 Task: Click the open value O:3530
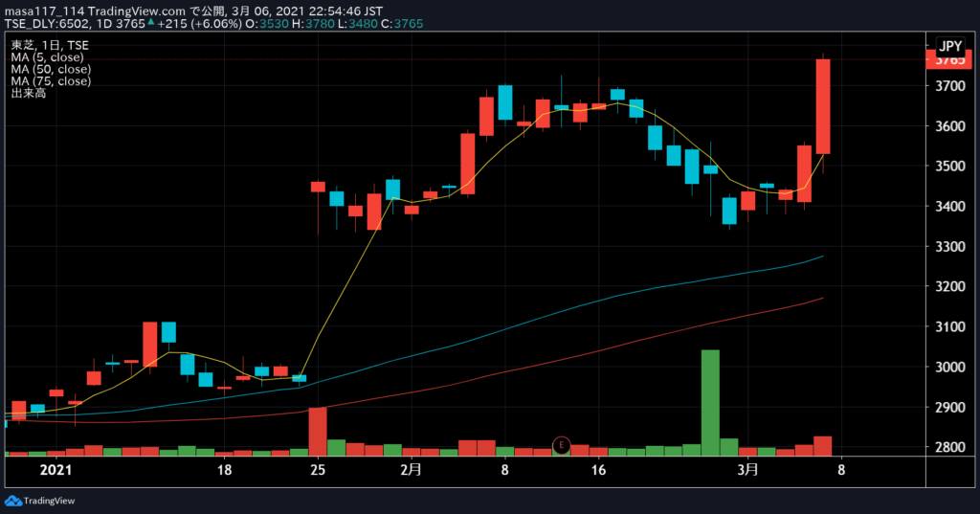point(267,24)
